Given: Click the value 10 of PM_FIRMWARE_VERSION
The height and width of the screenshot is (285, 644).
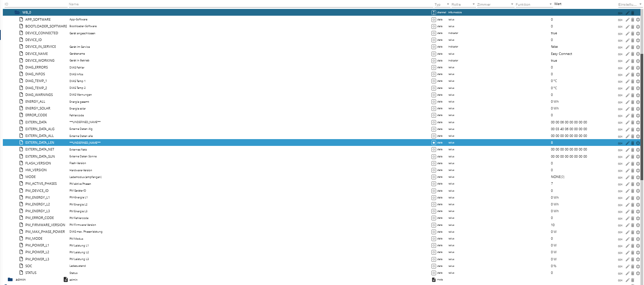Looking at the screenshot, I should [553, 225].
